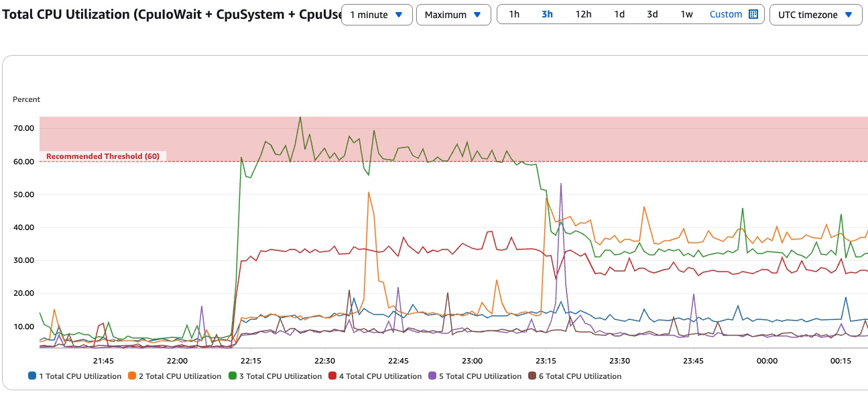Choose the 1d time range
This screenshot has width=868, height=395.
point(619,14)
